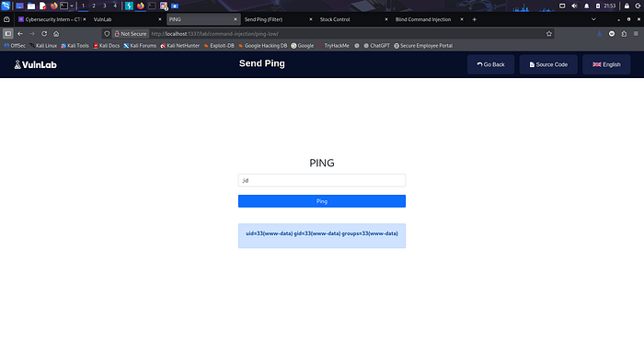The height and width of the screenshot is (362, 644).
Task: Close the PING tab
Action: [236, 19]
